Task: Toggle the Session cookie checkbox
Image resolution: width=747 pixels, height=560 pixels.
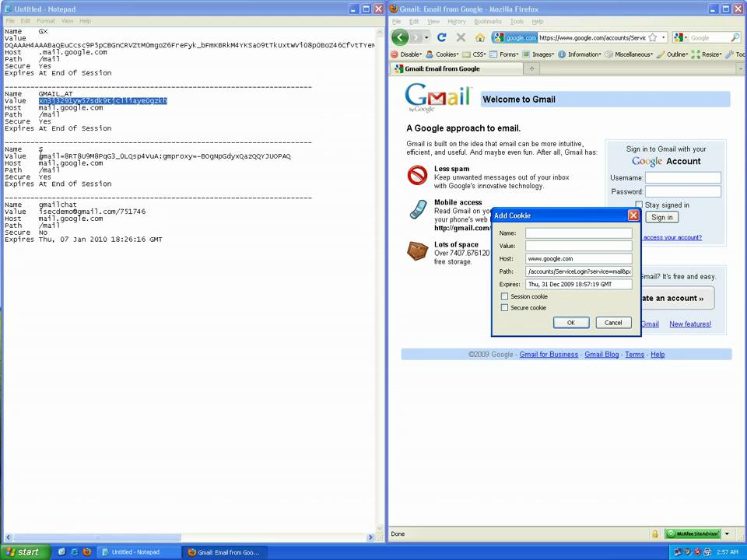Action: [504, 296]
